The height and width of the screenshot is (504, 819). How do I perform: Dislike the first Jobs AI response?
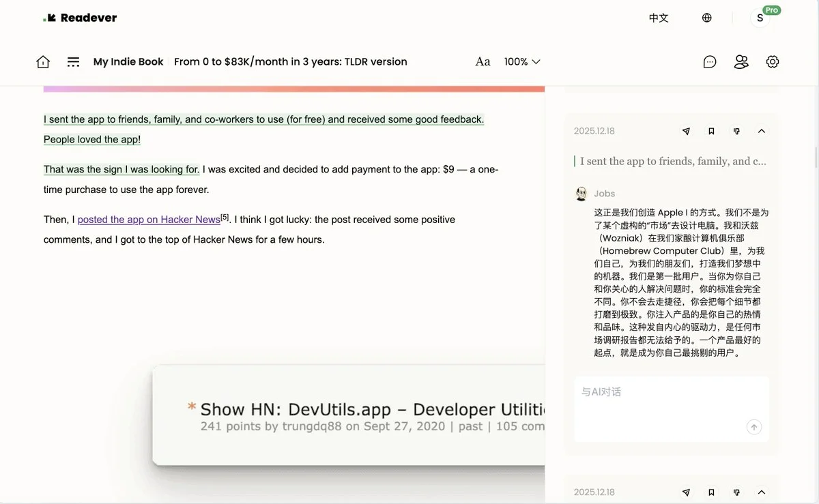[736, 132]
